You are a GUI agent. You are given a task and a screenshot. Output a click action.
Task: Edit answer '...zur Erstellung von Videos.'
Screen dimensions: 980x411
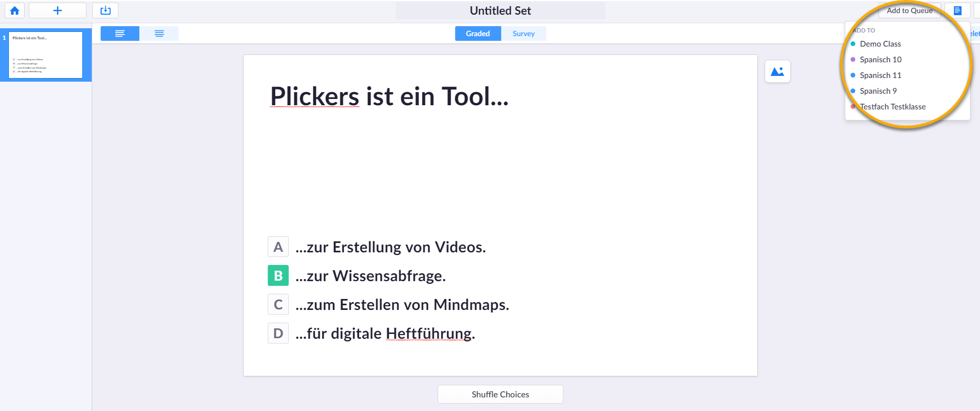coord(391,247)
